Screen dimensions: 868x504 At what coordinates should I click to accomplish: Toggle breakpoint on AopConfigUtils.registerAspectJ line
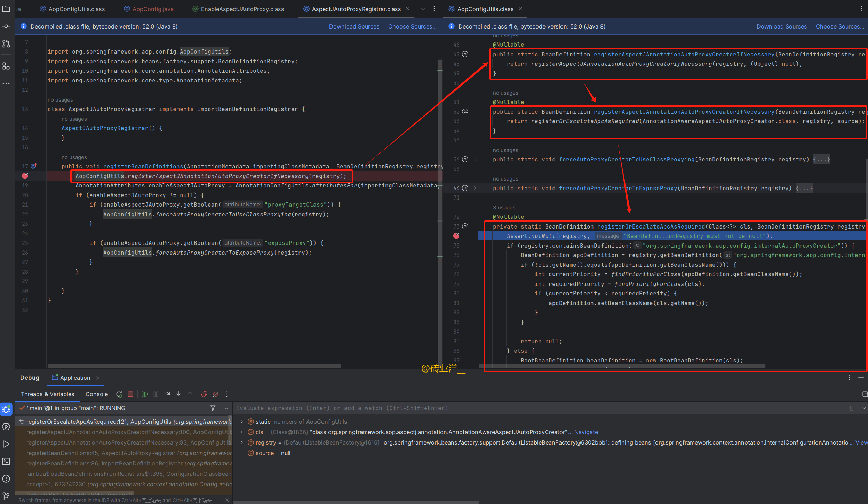pyautogui.click(x=25, y=176)
